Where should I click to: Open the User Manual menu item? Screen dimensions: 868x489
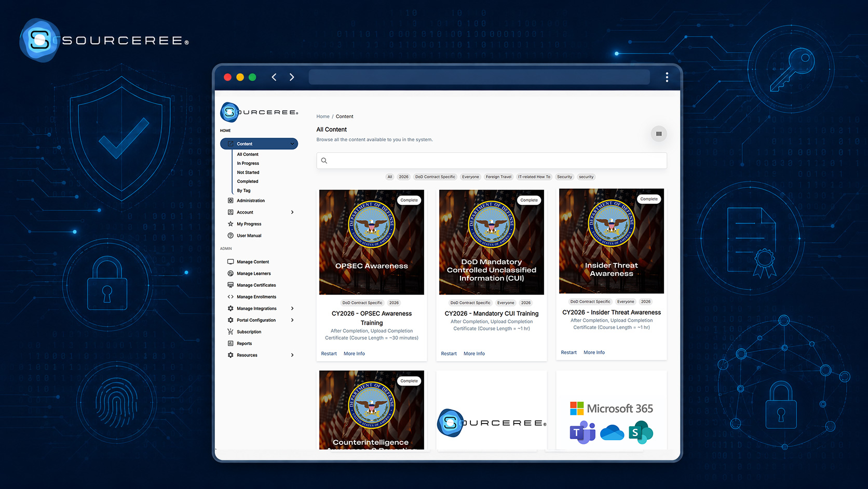coord(249,235)
